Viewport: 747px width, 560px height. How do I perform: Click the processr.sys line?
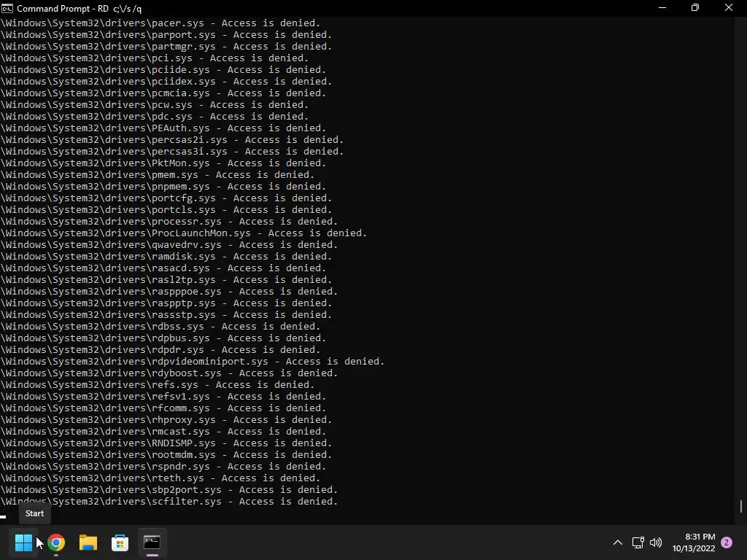coord(169,222)
